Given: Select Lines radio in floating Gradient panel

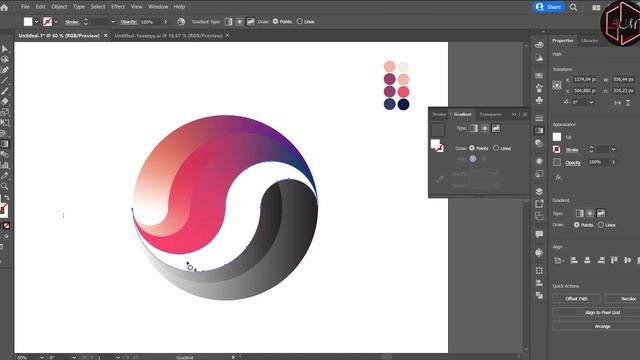Looking at the screenshot, I should 496,148.
